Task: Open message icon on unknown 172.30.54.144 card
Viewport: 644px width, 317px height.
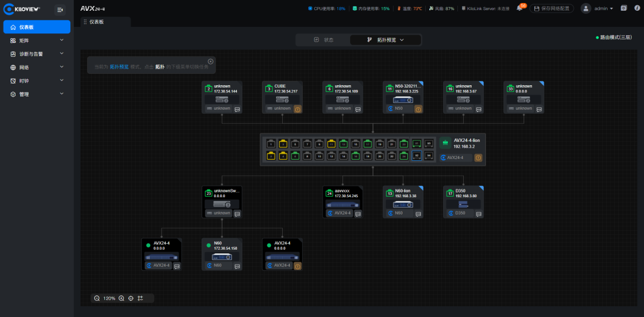Action: (237, 109)
